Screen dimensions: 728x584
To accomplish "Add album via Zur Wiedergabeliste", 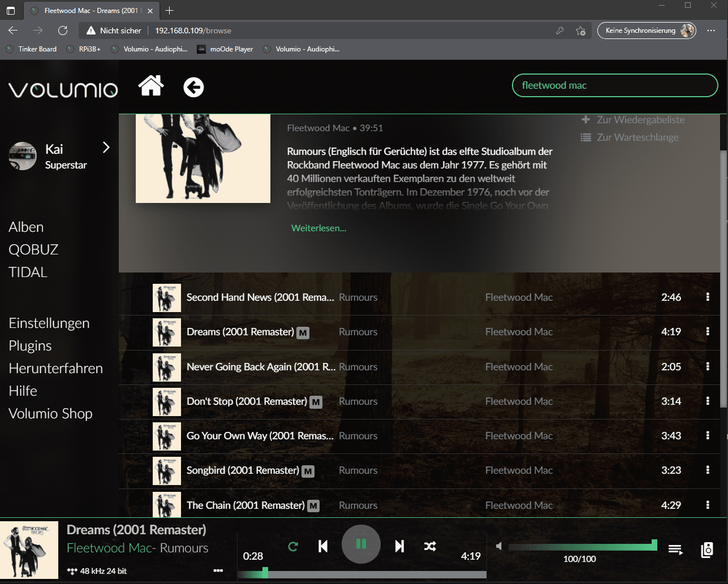I will coord(632,120).
